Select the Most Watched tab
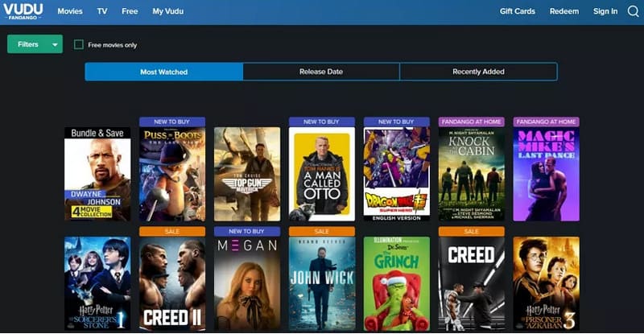The height and width of the screenshot is (334, 644). pyautogui.click(x=164, y=72)
